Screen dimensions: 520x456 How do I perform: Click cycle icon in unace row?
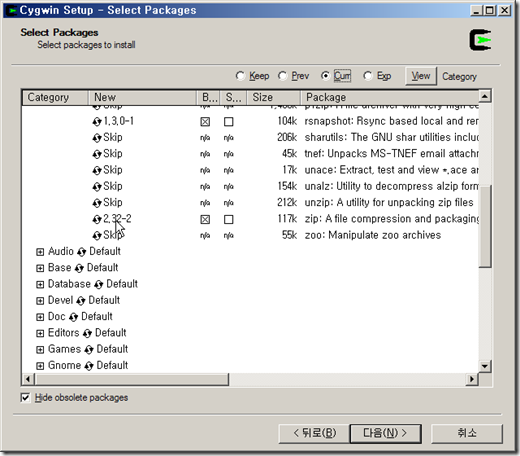tap(97, 170)
